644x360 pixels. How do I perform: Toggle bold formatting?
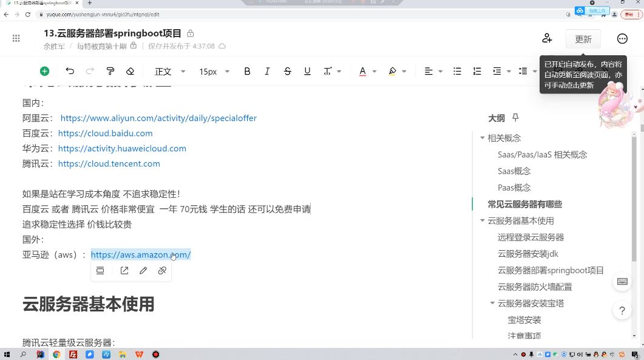247,71
